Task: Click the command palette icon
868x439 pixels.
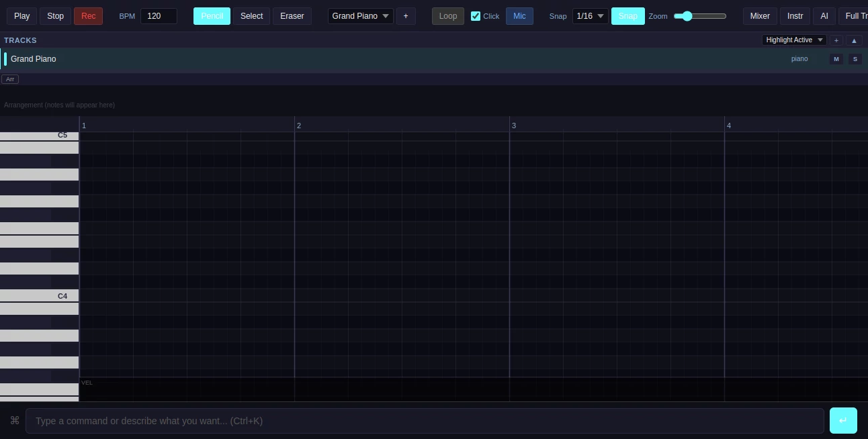Action: coord(15,421)
